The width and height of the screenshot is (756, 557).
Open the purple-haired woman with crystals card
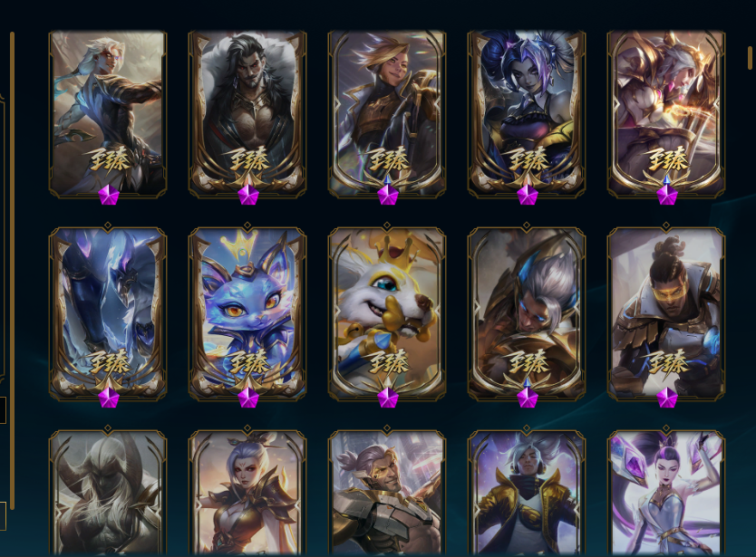click(666, 493)
